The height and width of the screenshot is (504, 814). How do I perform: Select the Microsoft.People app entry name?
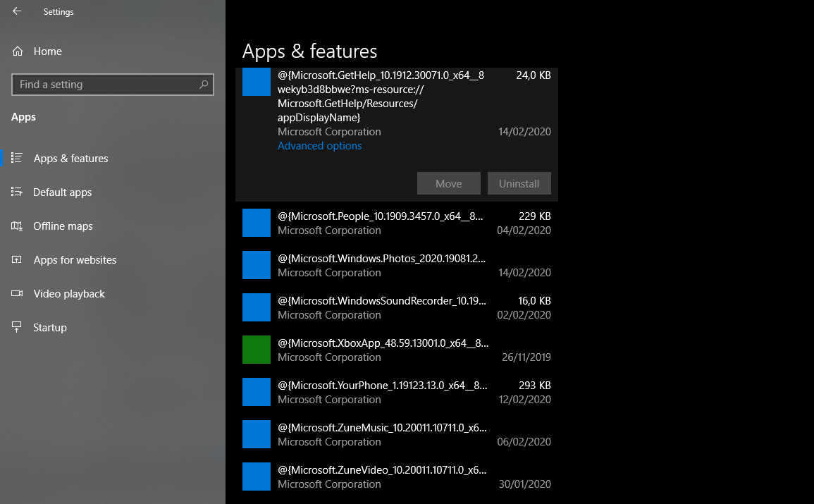point(380,216)
